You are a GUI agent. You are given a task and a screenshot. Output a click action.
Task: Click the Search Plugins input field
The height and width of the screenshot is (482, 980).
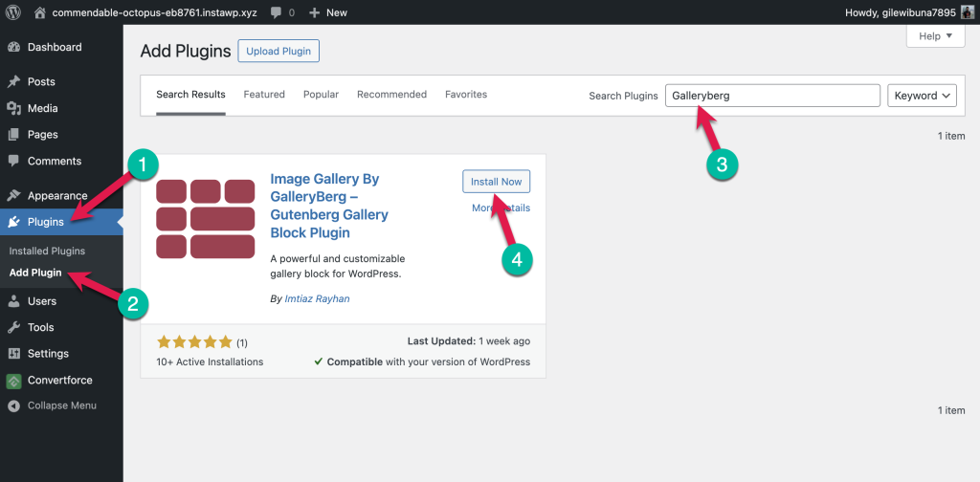coord(771,96)
